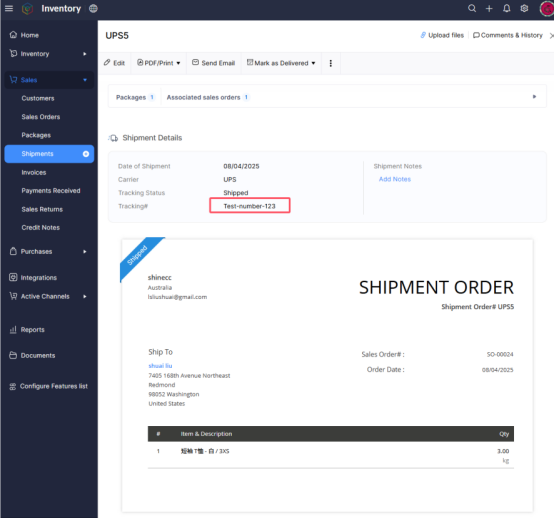Viewport: 554px width, 518px height.
Task: Click the globe icon beside Inventory
Action: [93, 8]
